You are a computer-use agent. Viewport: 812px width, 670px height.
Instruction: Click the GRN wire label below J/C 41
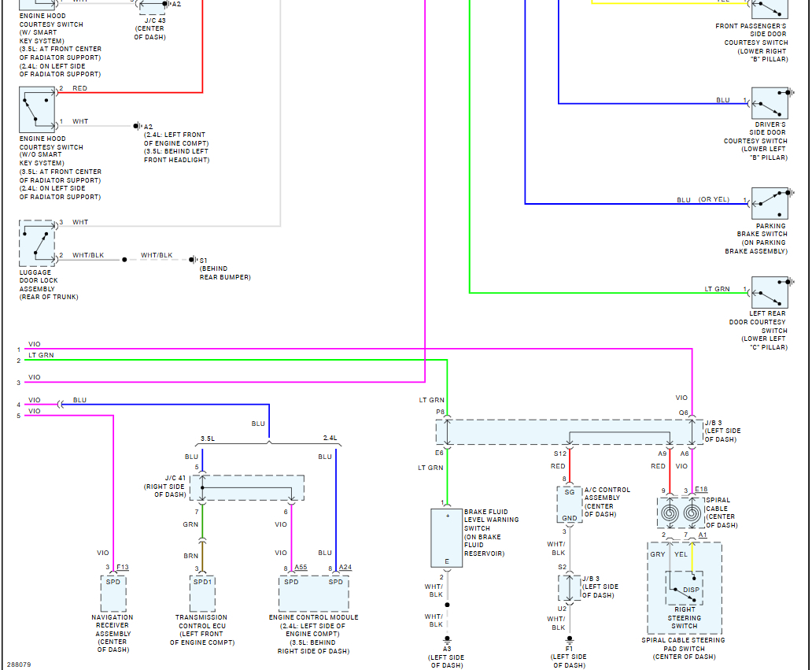pos(190,524)
